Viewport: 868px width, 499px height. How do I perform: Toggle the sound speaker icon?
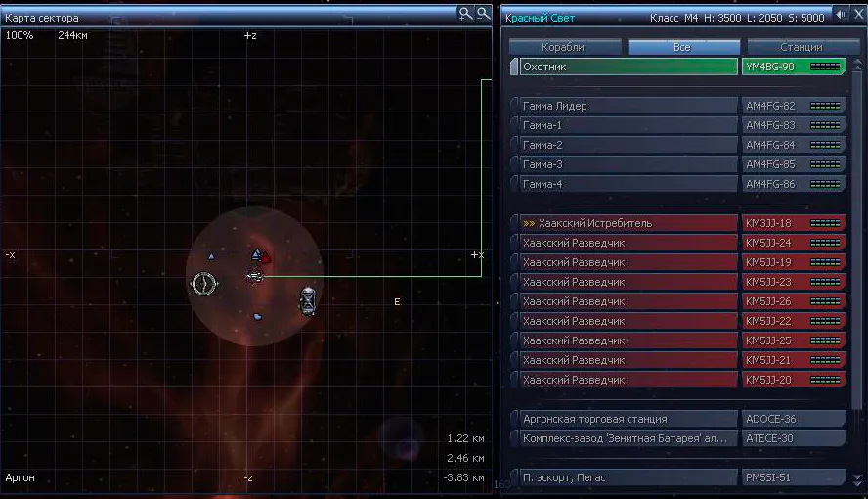click(x=842, y=15)
